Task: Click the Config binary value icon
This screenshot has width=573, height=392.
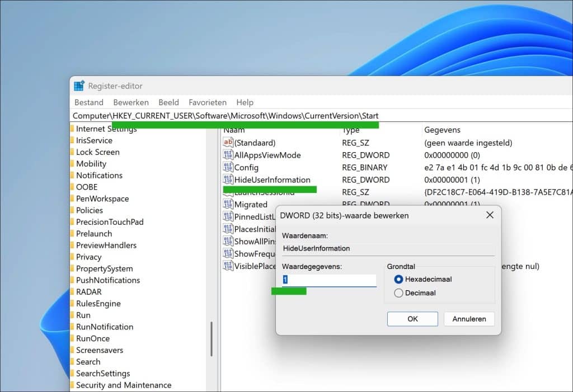Action: [228, 167]
